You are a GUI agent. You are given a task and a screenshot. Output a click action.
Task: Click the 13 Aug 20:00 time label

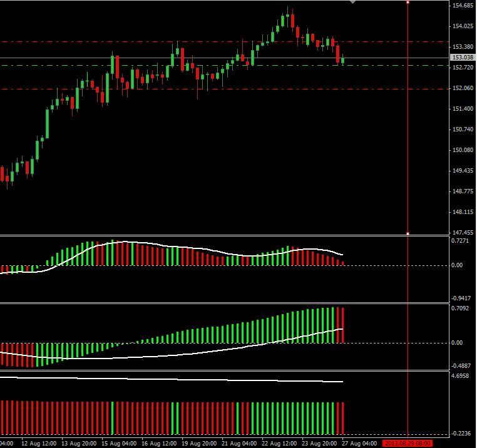79,444
